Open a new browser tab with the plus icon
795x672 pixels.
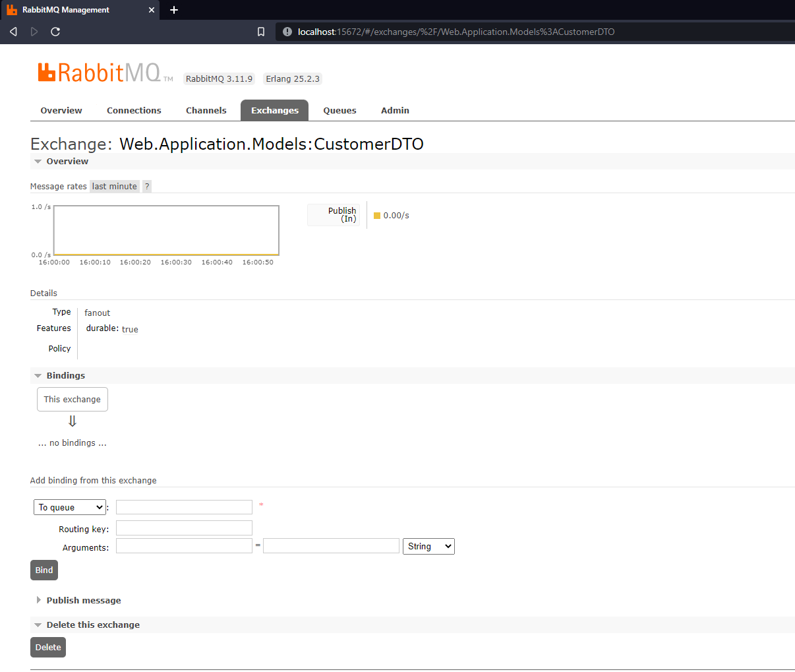pyautogui.click(x=174, y=10)
